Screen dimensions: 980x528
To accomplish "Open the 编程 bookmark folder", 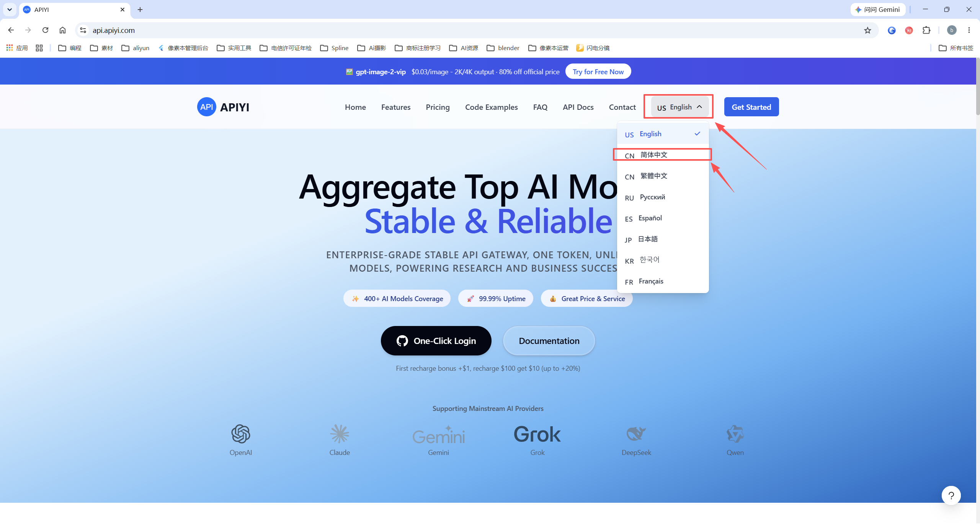I will (70, 48).
